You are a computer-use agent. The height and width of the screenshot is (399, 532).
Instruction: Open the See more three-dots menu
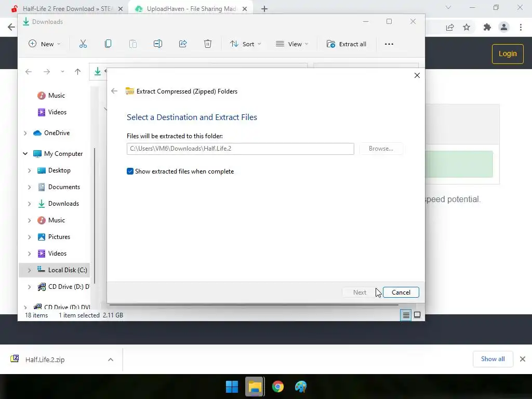click(389, 44)
